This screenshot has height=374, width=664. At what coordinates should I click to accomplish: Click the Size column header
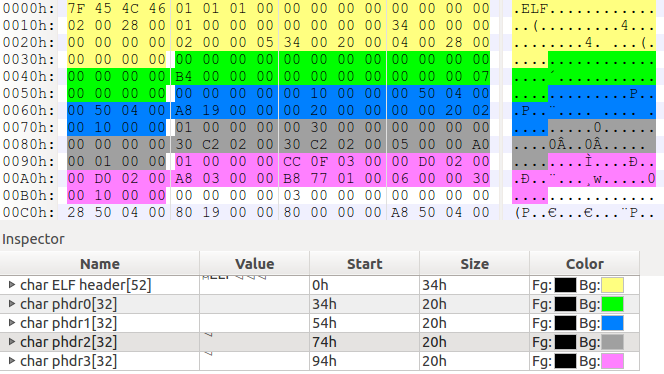(475, 264)
